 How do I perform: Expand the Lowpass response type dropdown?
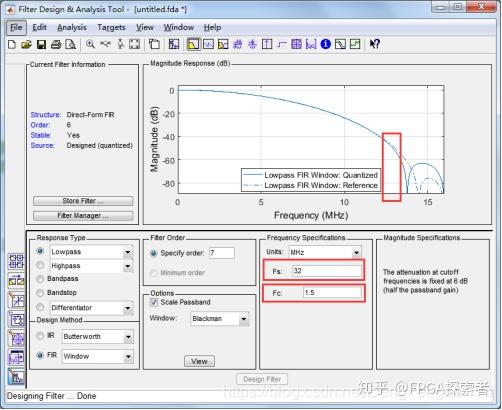128,252
